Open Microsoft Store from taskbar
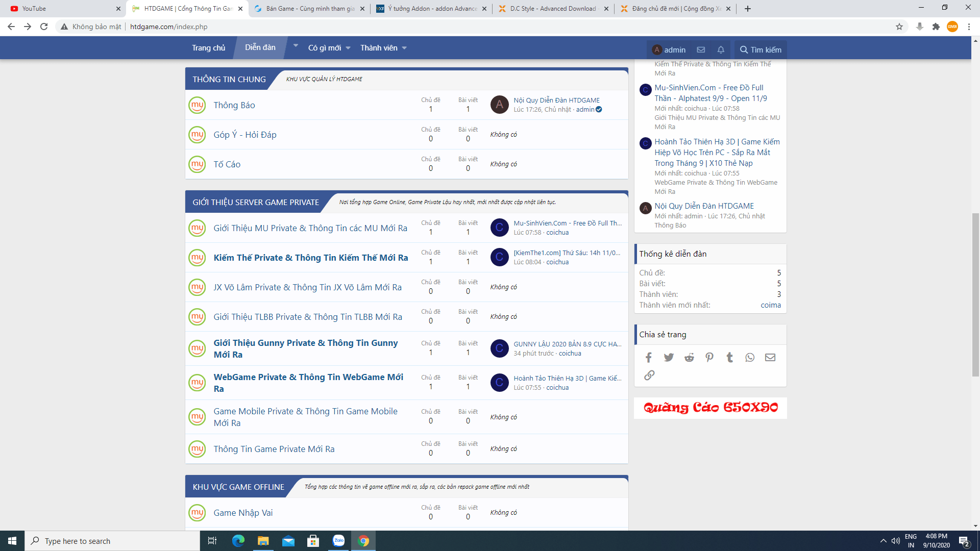 [x=313, y=541]
